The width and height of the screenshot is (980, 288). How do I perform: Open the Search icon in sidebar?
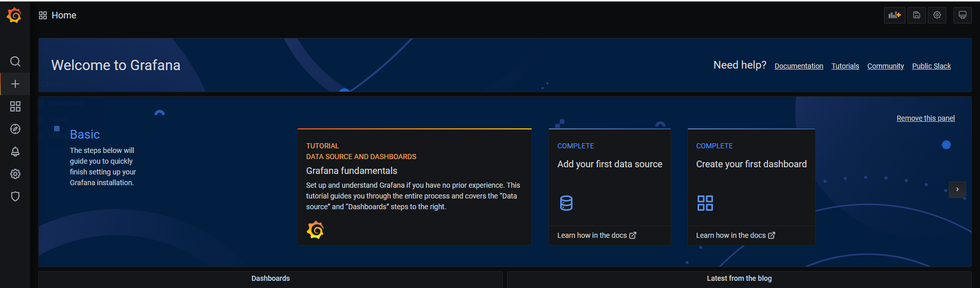click(15, 61)
